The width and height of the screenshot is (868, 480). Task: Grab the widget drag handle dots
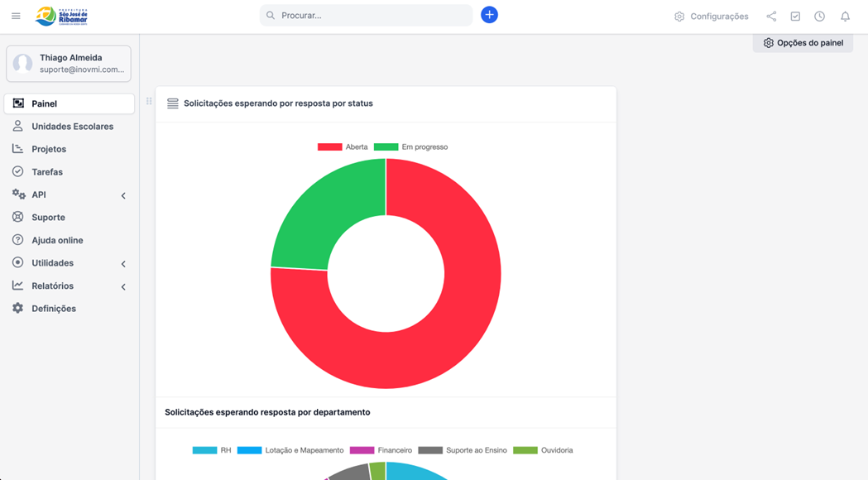coord(149,102)
